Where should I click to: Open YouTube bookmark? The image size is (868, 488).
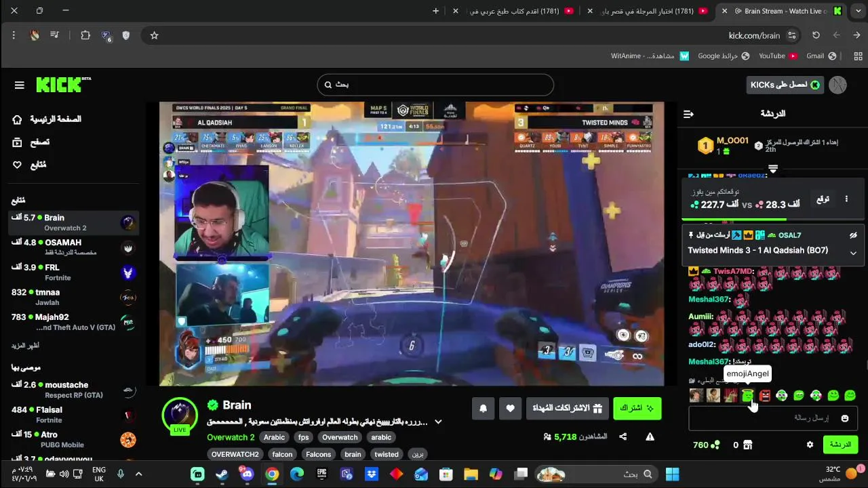click(x=778, y=56)
